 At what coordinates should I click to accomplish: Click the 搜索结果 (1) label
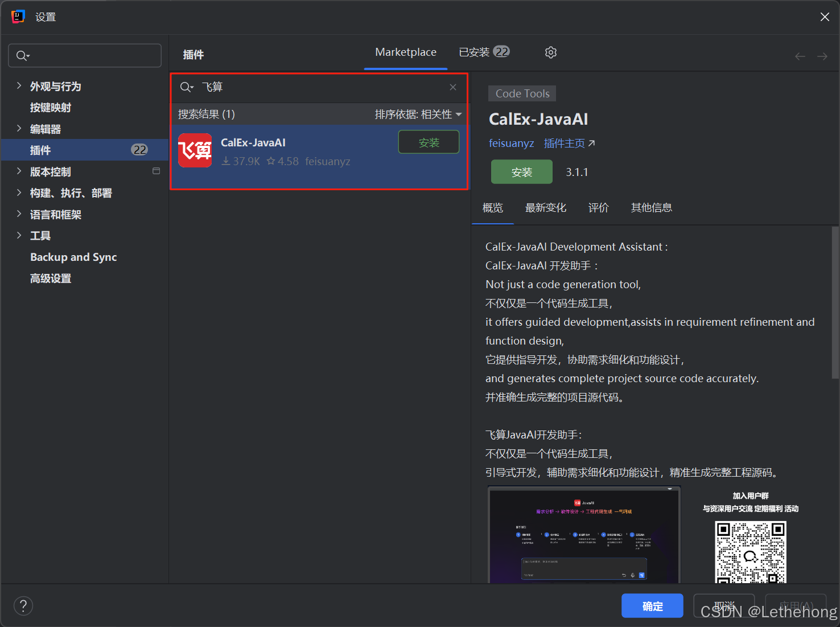[207, 114]
